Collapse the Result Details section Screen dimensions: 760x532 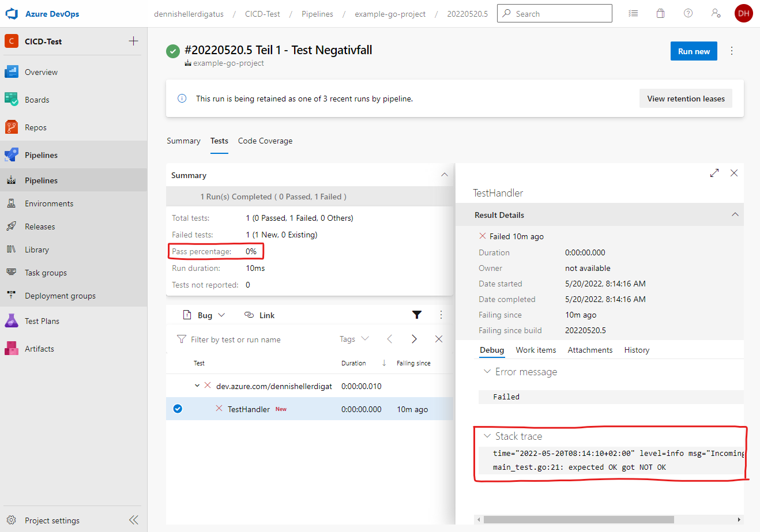(x=735, y=214)
